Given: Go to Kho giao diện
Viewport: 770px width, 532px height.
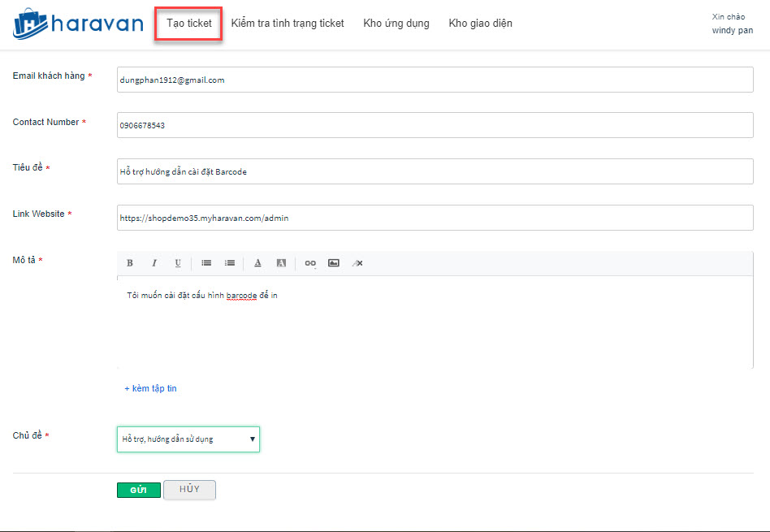Looking at the screenshot, I should click(x=480, y=23).
